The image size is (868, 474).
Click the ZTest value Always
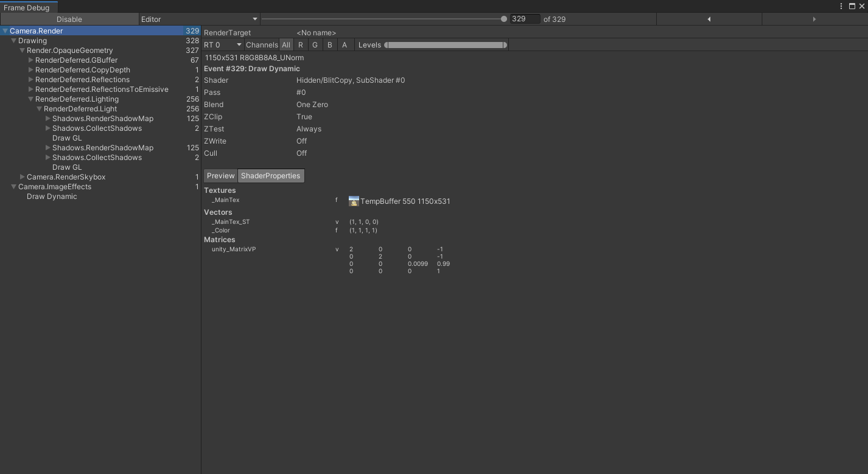click(x=309, y=129)
